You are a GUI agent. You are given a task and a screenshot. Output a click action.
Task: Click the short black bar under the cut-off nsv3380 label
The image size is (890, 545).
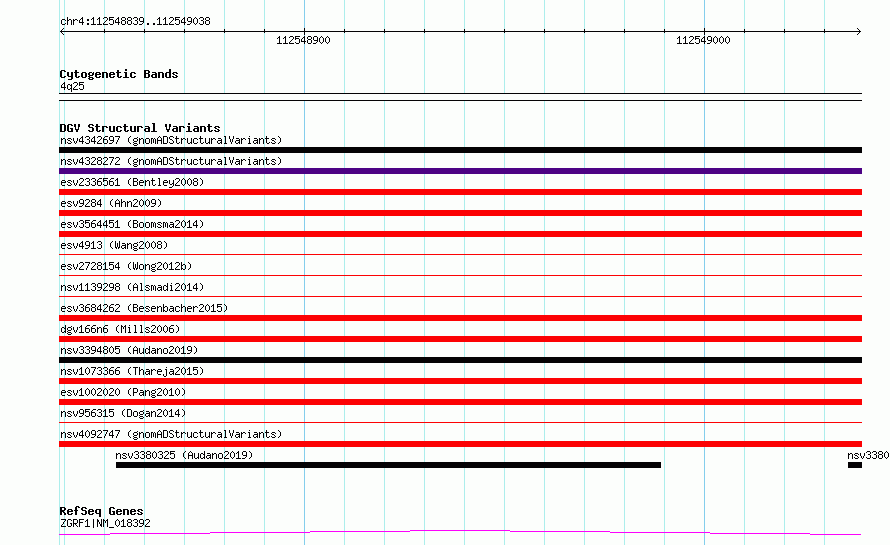pyautogui.click(x=855, y=465)
